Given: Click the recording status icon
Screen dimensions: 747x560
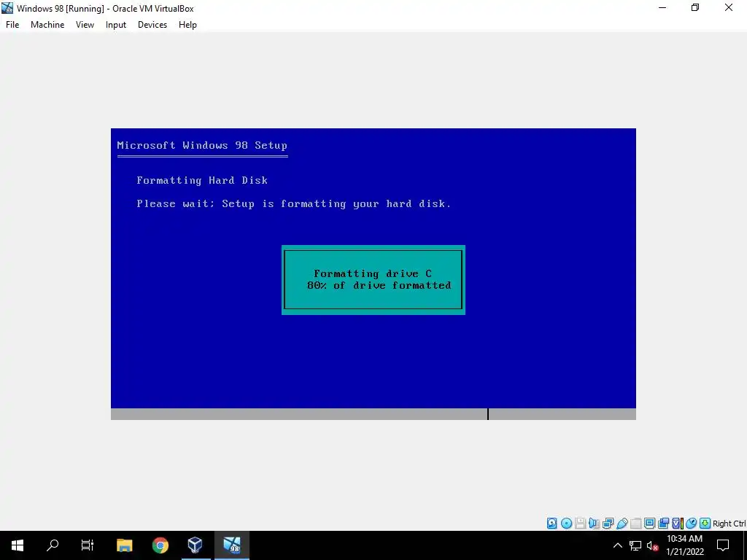Looking at the screenshot, I should tap(663, 524).
